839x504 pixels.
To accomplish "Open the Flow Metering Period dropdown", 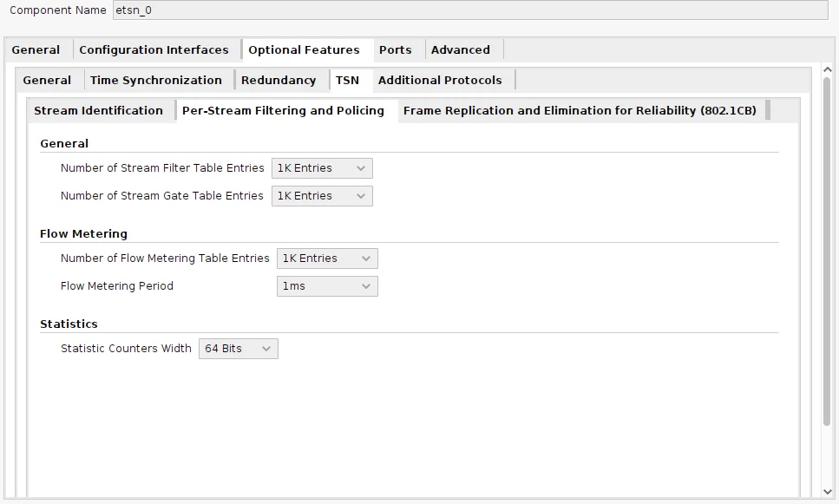I will (327, 286).
